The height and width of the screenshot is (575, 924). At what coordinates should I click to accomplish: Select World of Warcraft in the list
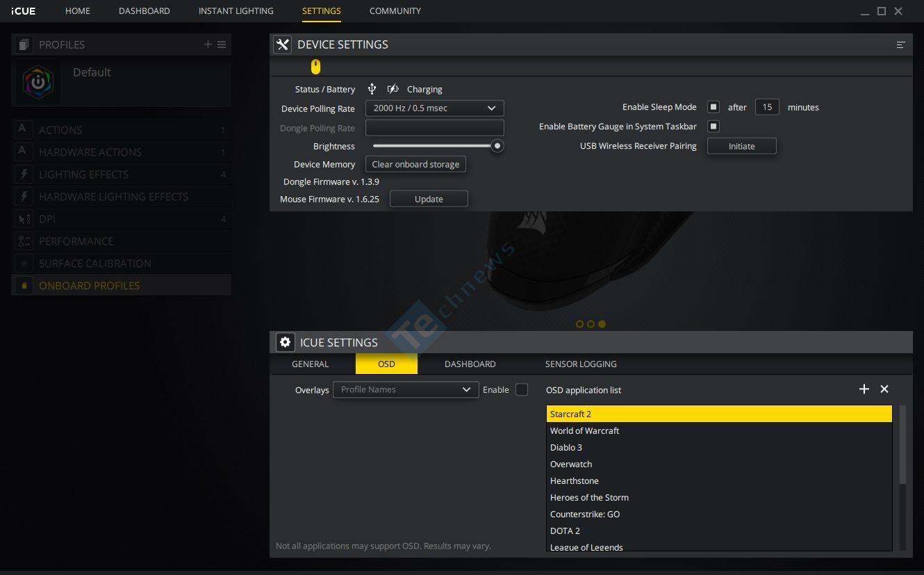[719, 430]
